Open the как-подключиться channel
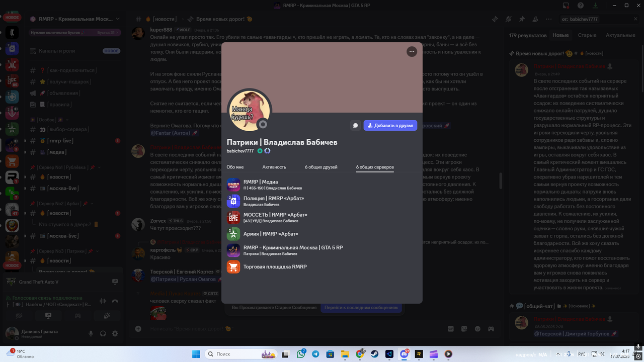 coord(75,70)
